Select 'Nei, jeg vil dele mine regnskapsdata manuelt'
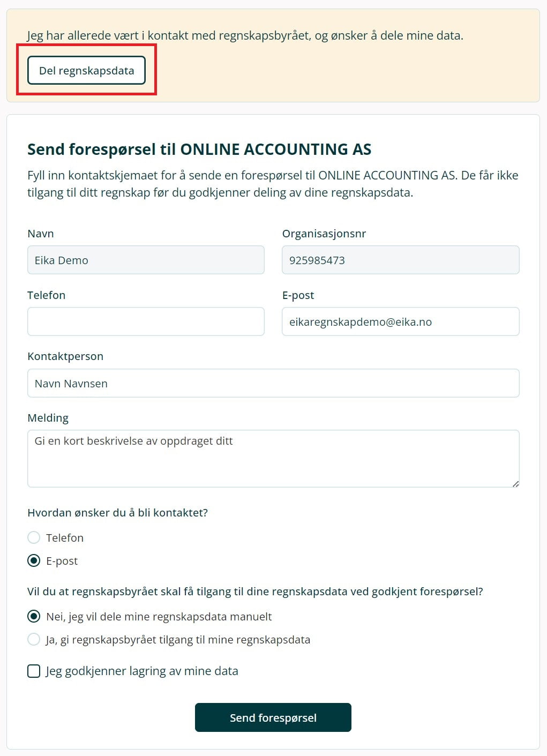Viewport: 547px width, 756px height. 34,616
